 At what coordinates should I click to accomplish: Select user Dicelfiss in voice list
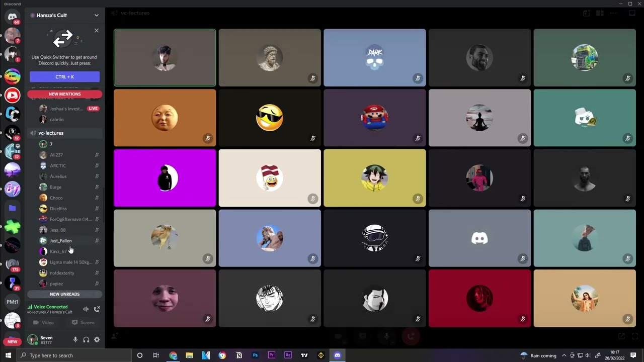point(68,209)
